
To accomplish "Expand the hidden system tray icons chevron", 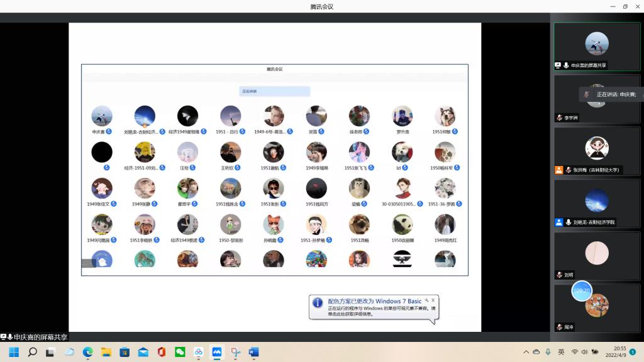I will tap(526, 352).
